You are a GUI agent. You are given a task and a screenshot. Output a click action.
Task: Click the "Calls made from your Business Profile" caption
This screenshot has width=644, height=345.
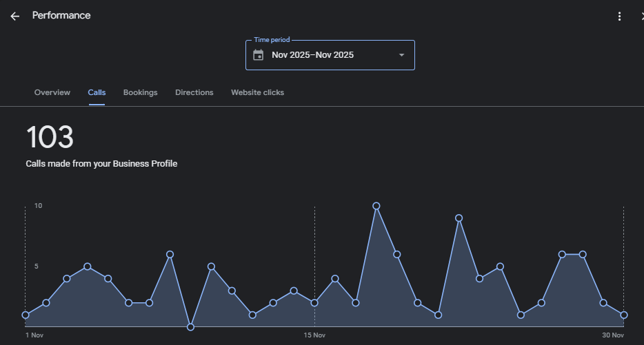click(101, 164)
